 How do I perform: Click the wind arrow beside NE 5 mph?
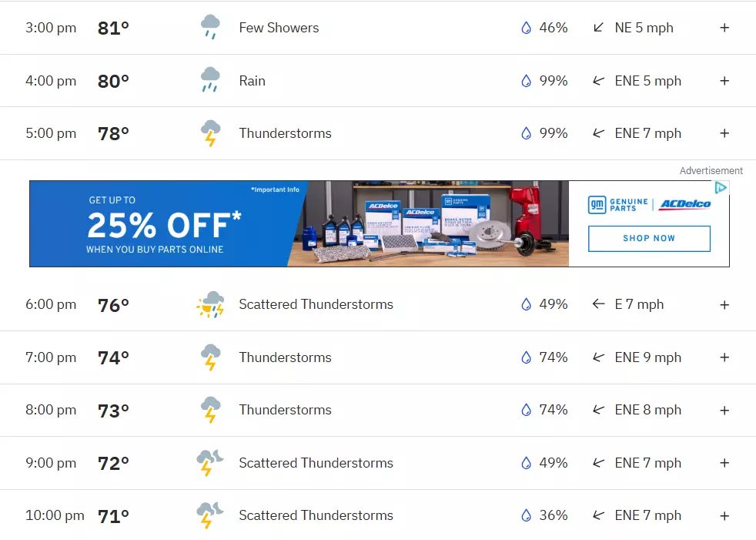pos(598,28)
